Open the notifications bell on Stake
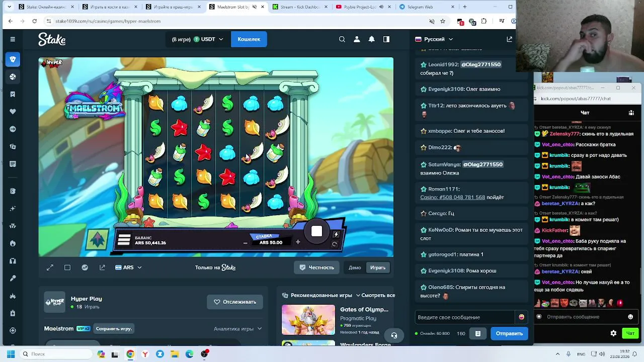Screen dimensions: 644x362 coord(371,39)
